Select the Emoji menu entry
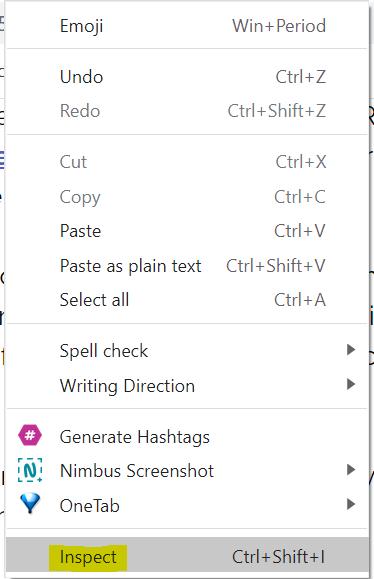Screen dimensions: 374x579 click(187, 26)
